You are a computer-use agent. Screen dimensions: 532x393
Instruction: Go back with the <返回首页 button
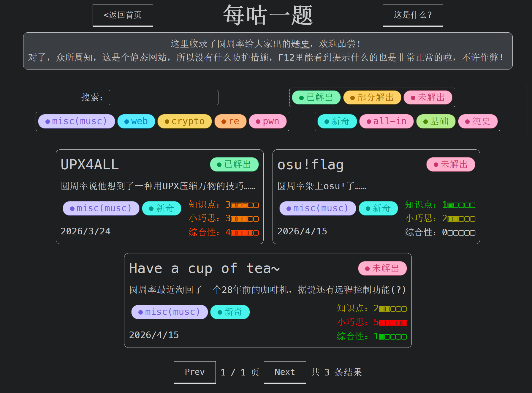[123, 15]
